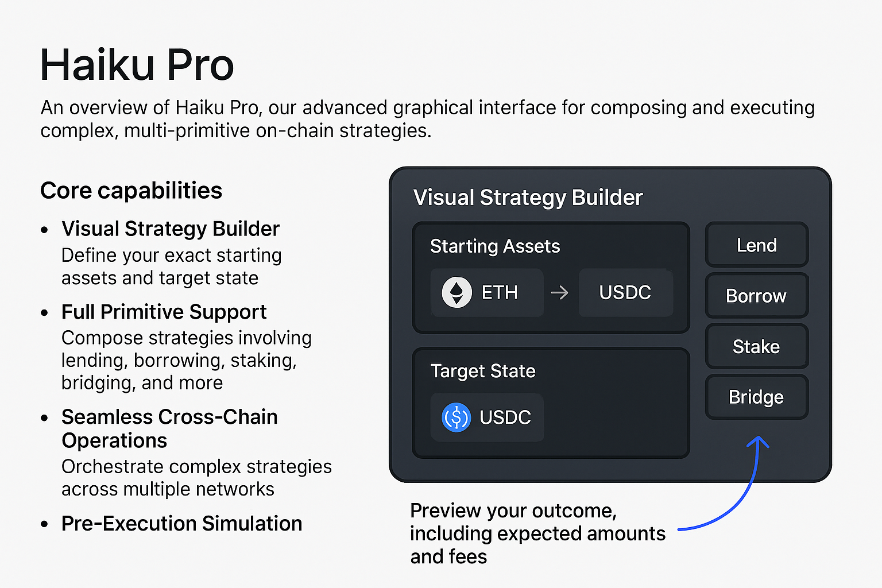The width and height of the screenshot is (882, 588).
Task: Click the overview paragraph under the title
Action: tap(427, 119)
